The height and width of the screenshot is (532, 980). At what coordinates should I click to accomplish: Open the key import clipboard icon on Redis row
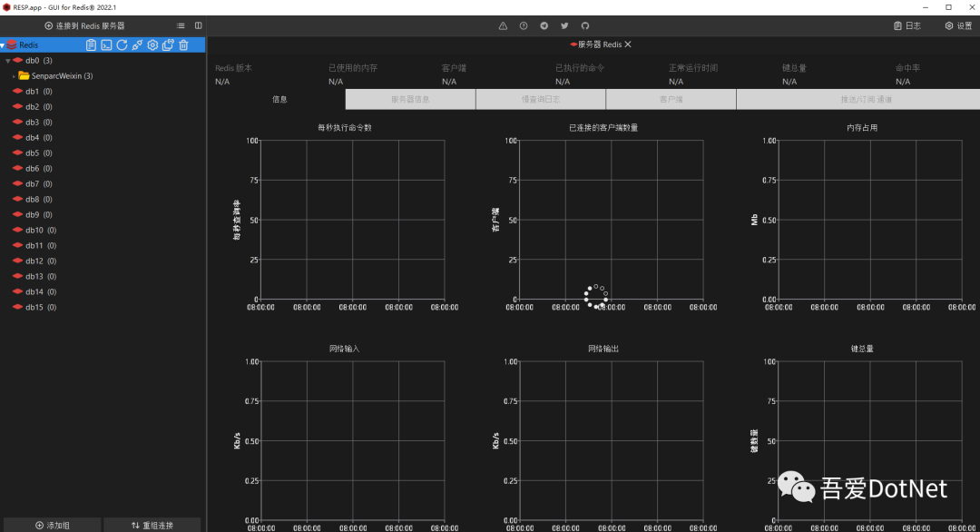point(92,45)
